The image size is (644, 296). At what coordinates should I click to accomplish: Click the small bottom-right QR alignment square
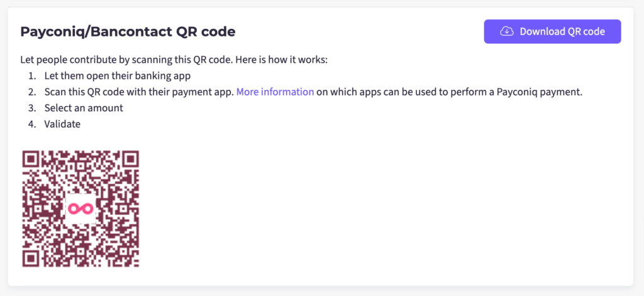[122, 250]
